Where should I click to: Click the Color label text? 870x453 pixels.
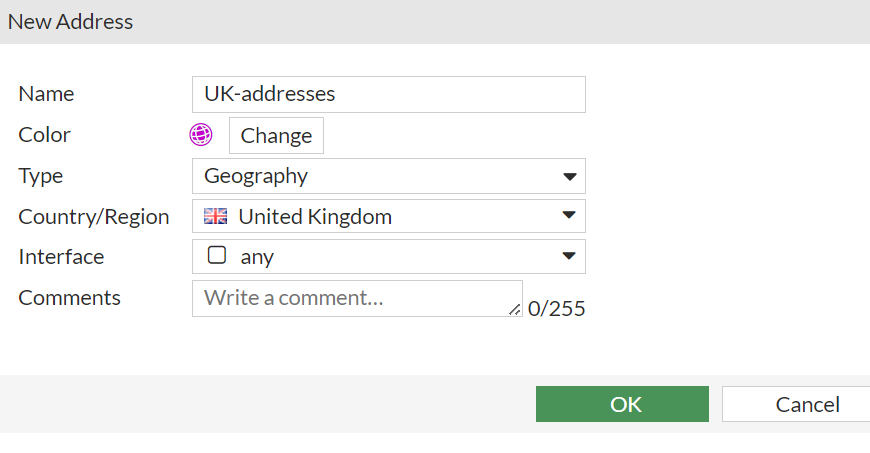[45, 135]
